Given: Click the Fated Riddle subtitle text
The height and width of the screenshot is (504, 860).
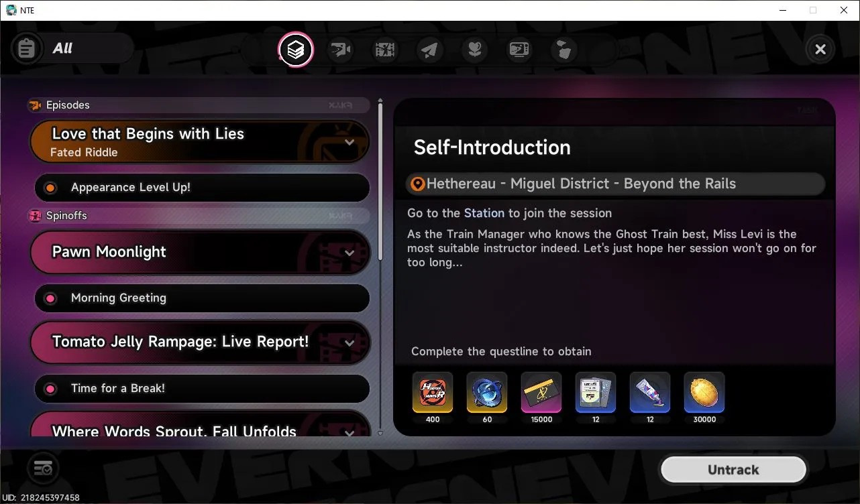Looking at the screenshot, I should tap(84, 153).
